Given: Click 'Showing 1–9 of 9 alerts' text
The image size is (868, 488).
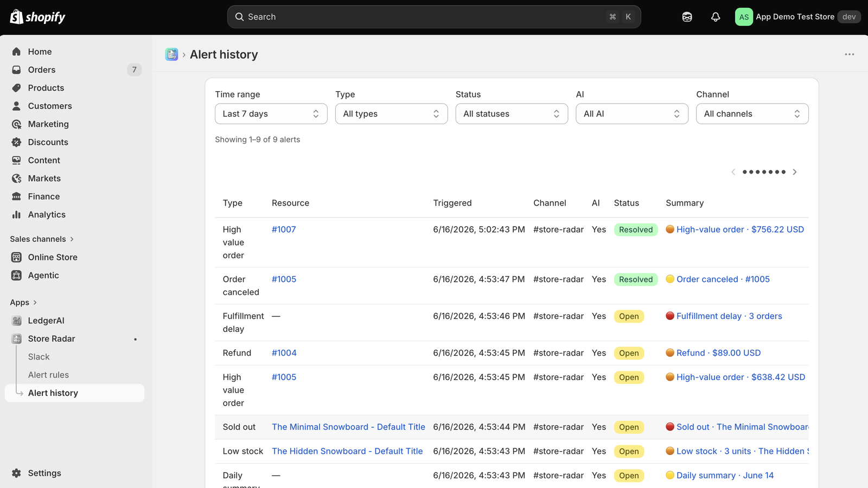Looking at the screenshot, I should pos(258,139).
